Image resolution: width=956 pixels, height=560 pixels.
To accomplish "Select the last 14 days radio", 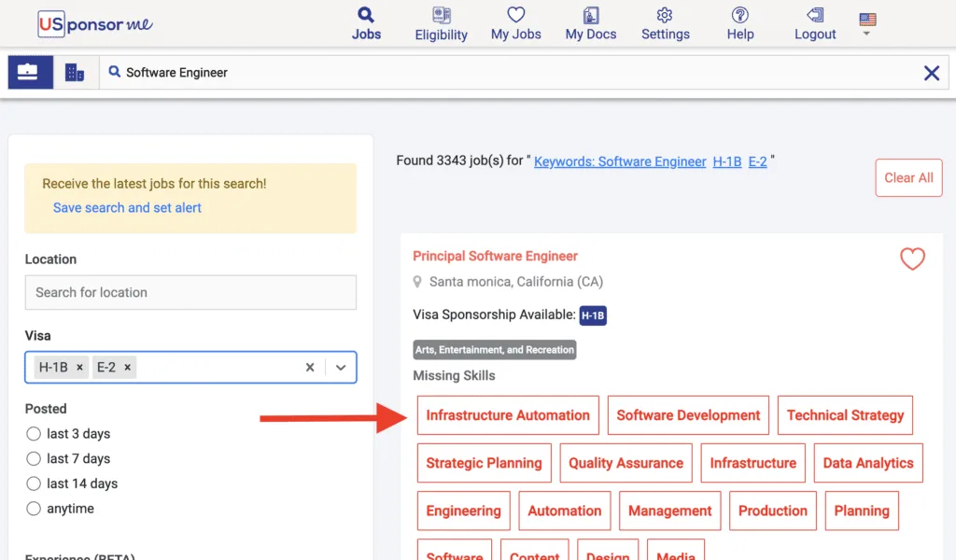I will (x=34, y=483).
